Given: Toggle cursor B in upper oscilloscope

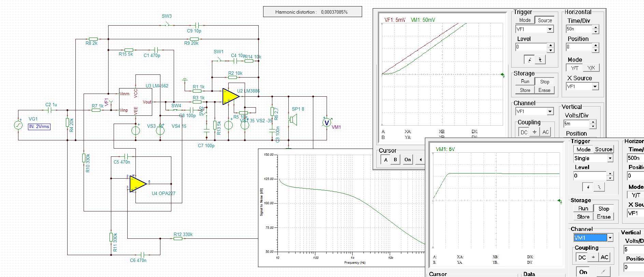Looking at the screenshot, I should tap(395, 160).
